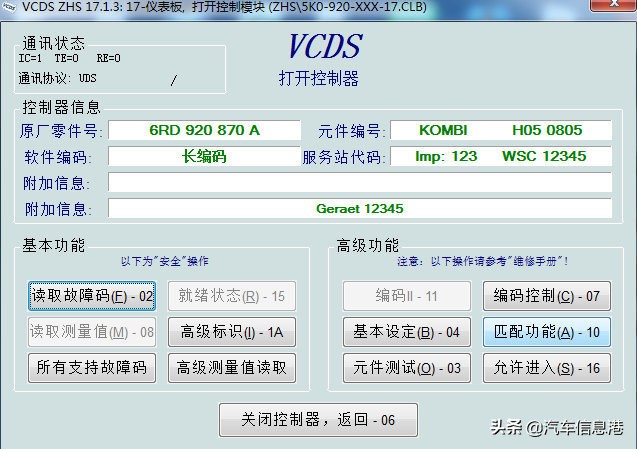
Task: Click the IC=1 communication status value
Action: click(x=30, y=58)
